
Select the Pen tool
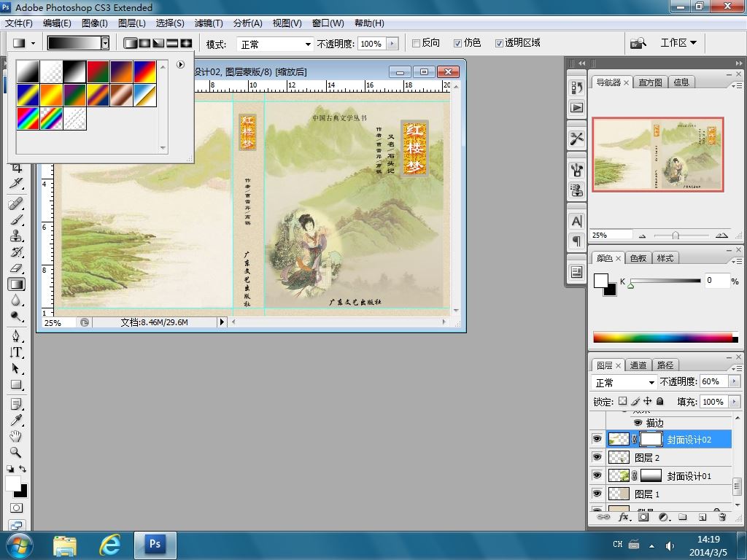16,336
